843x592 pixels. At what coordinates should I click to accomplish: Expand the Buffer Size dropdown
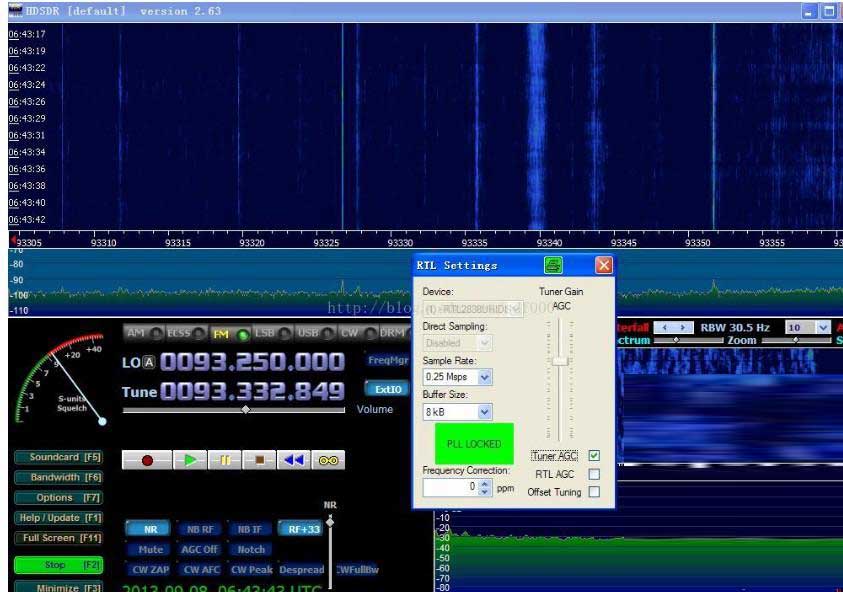click(x=485, y=412)
